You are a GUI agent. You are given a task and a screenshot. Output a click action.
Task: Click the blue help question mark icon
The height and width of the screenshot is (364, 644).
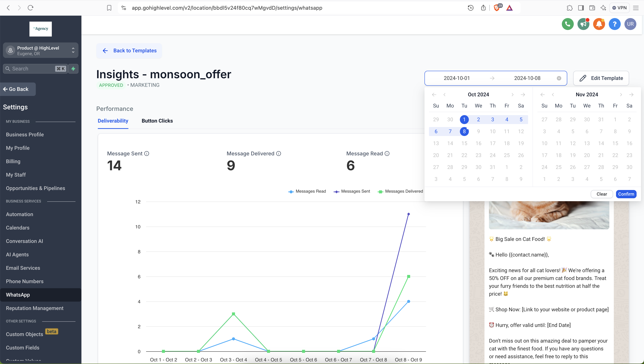615,24
